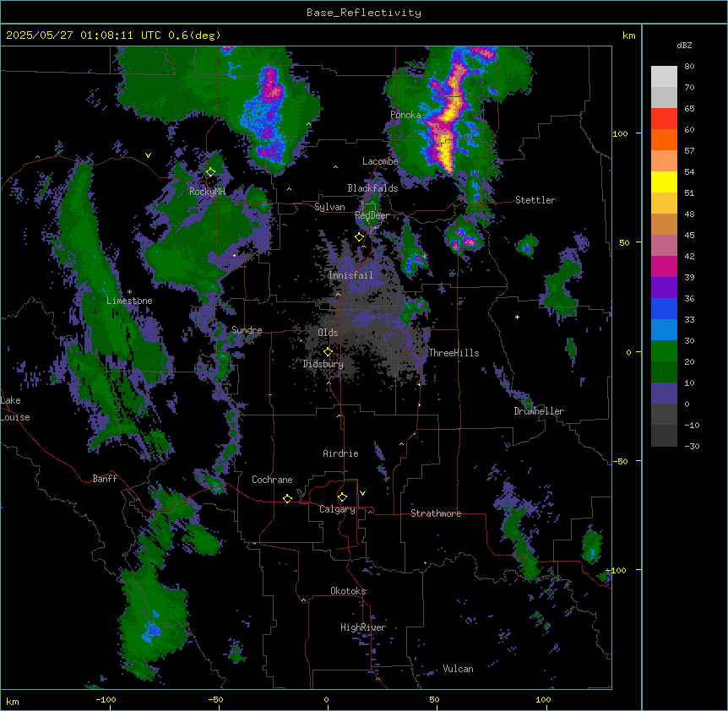Click the RockyMH label
Screen dimensions: 728x711
(207, 192)
